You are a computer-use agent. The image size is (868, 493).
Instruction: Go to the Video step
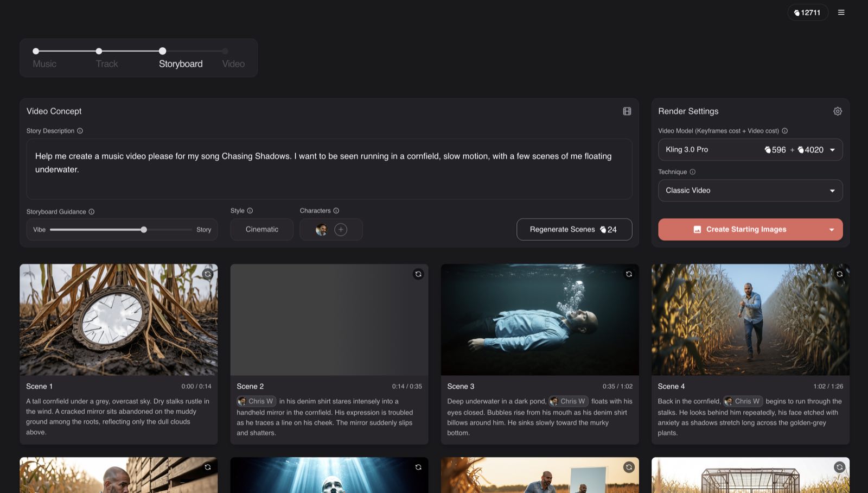(233, 64)
